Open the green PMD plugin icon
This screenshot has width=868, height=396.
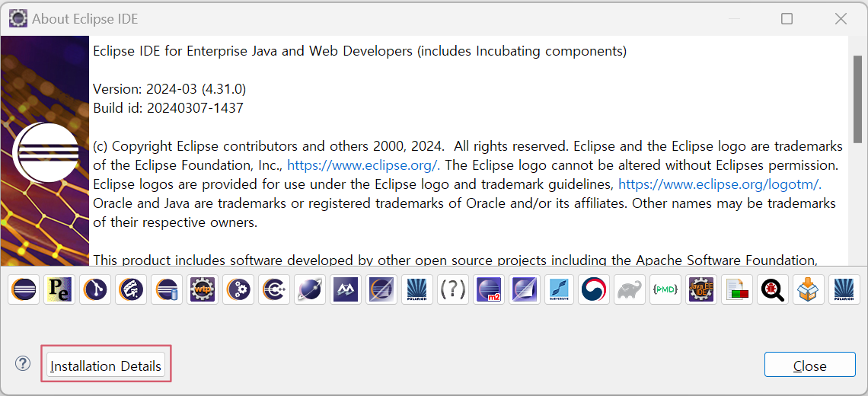pos(665,290)
